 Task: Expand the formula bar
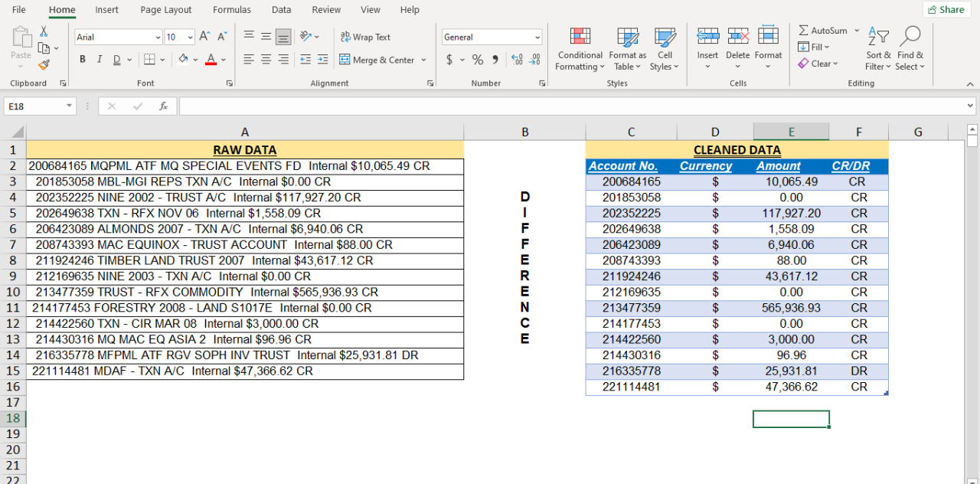click(971, 106)
